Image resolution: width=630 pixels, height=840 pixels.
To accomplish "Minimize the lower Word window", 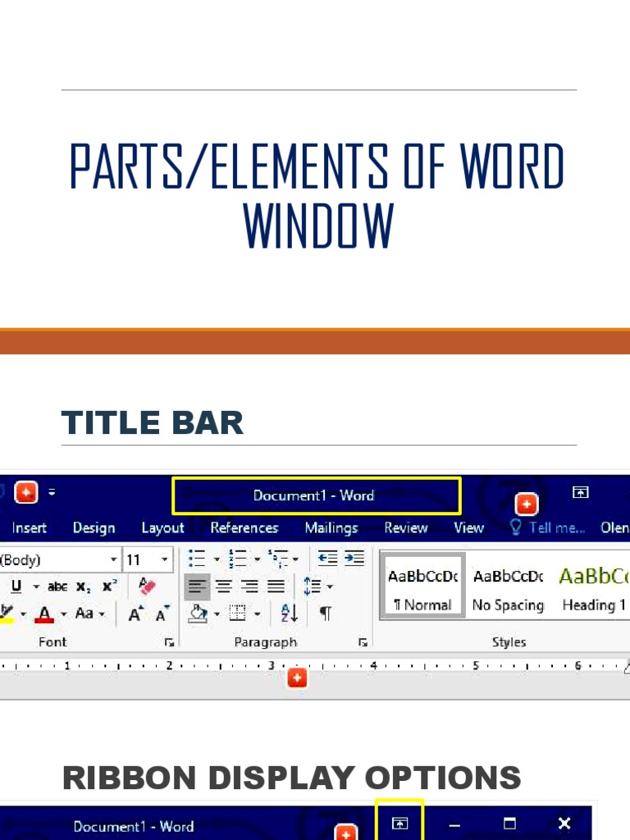I will [454, 825].
